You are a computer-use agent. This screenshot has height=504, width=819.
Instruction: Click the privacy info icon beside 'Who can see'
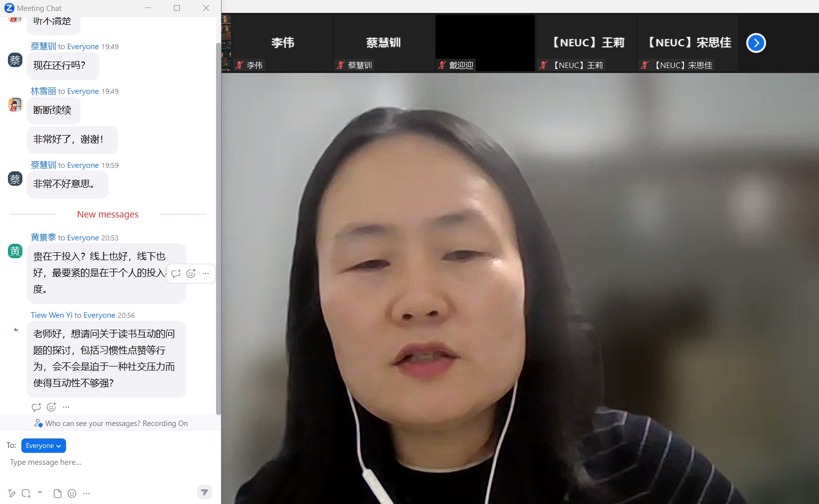[x=38, y=424]
